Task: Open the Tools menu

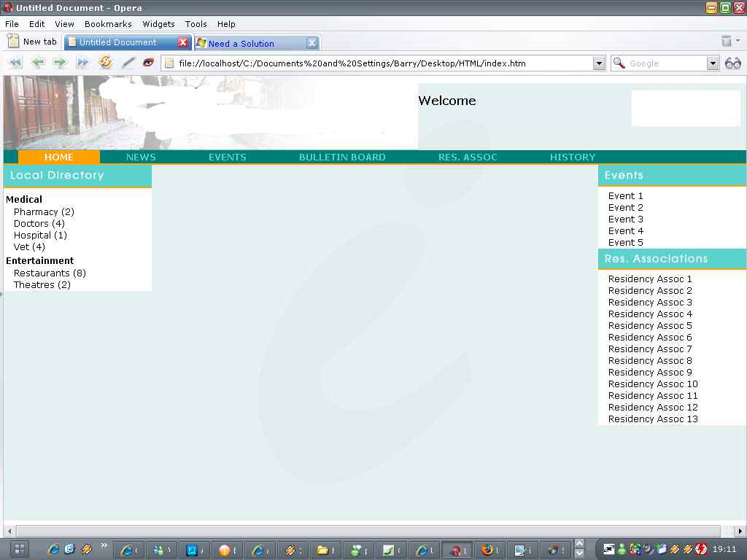Action: coord(196,24)
